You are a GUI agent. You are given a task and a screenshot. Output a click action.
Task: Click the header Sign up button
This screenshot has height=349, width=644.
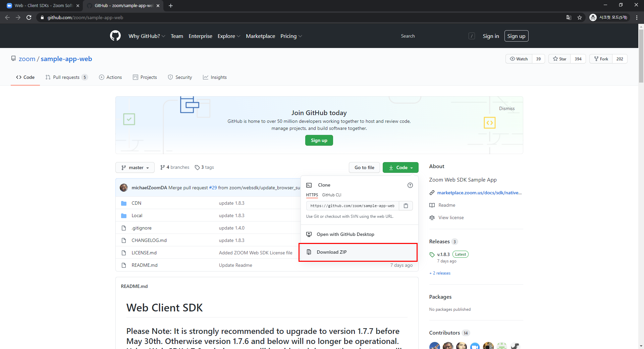(x=516, y=36)
